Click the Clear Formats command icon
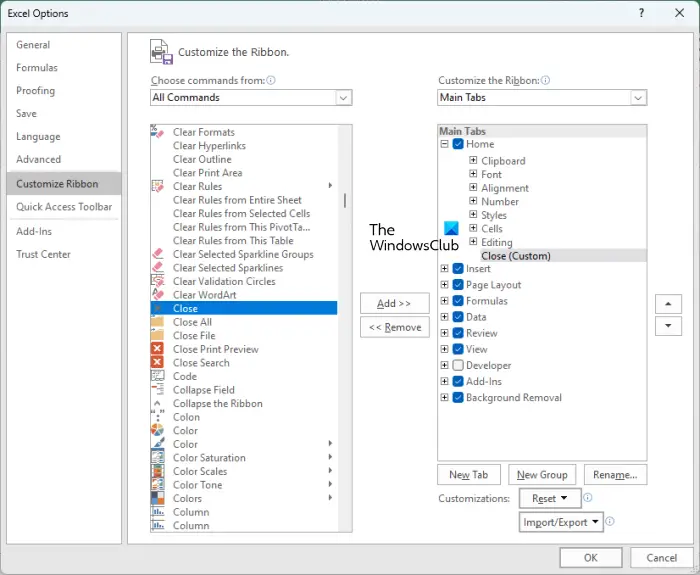 click(x=157, y=132)
